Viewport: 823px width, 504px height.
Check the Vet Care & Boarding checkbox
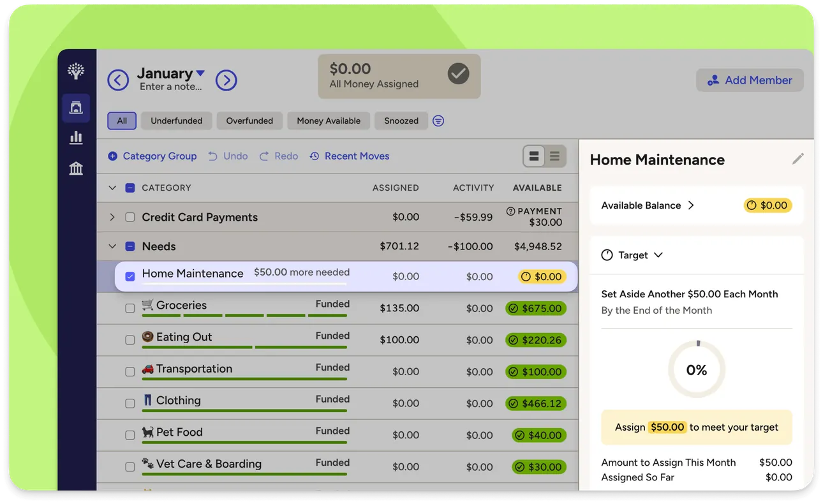[130, 467]
